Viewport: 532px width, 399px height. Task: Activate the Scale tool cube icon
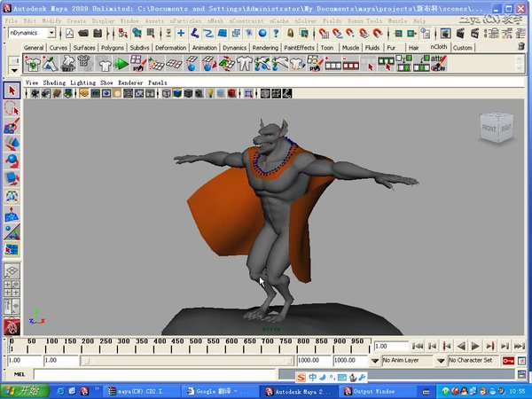(12, 179)
